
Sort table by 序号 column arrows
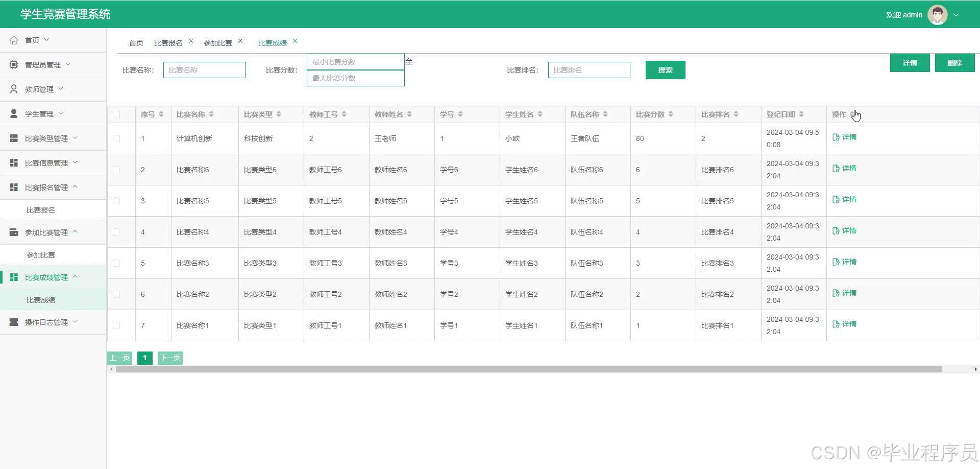(161, 114)
